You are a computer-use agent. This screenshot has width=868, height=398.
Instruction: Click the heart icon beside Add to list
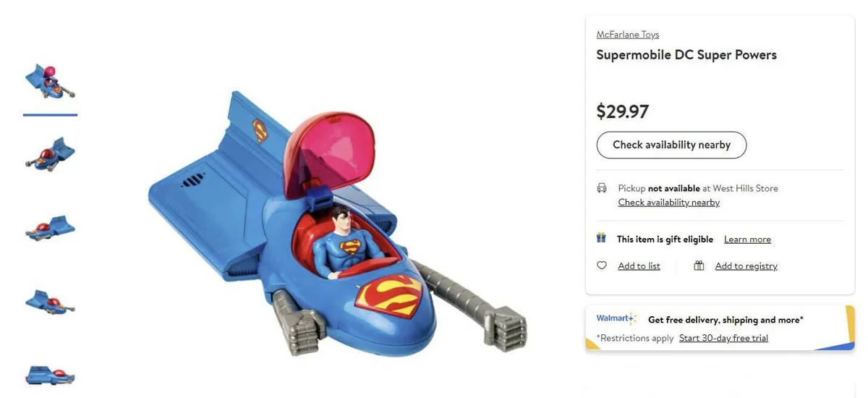[602, 266]
